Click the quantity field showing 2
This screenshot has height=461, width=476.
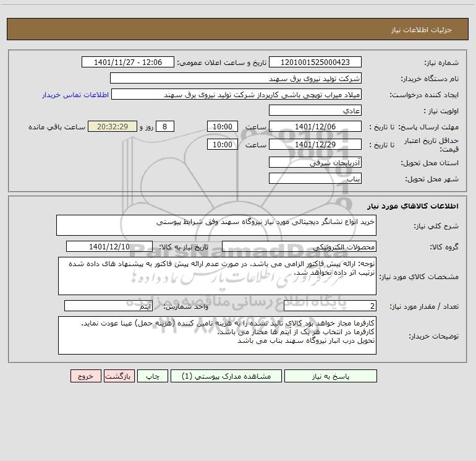(x=330, y=306)
